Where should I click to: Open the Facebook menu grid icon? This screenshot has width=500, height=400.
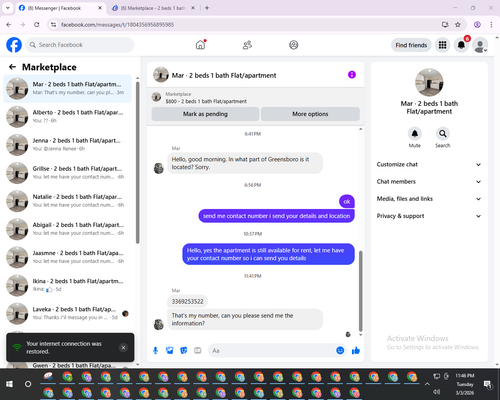click(x=442, y=45)
